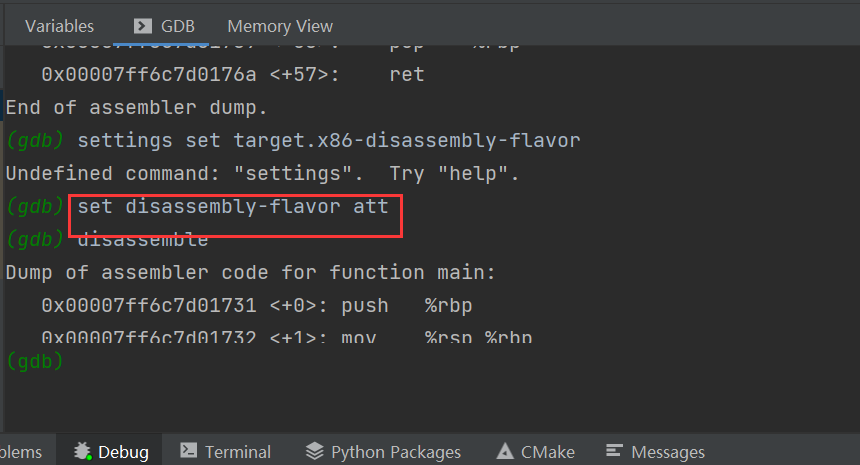Open the partially visible Problems tab

20,452
